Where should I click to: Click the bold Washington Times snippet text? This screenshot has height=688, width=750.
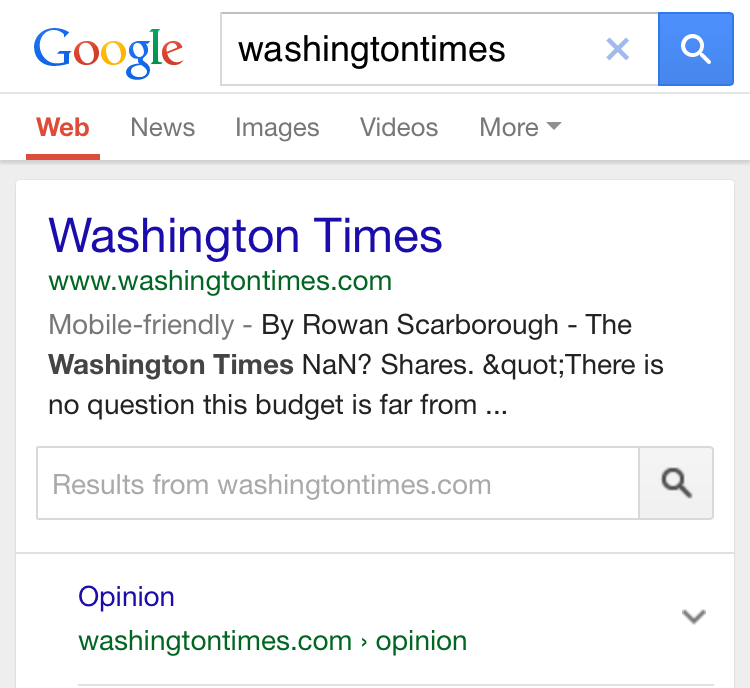coord(171,365)
